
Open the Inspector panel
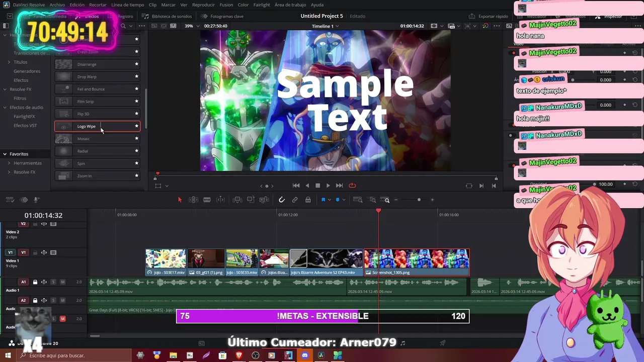click(x=609, y=16)
